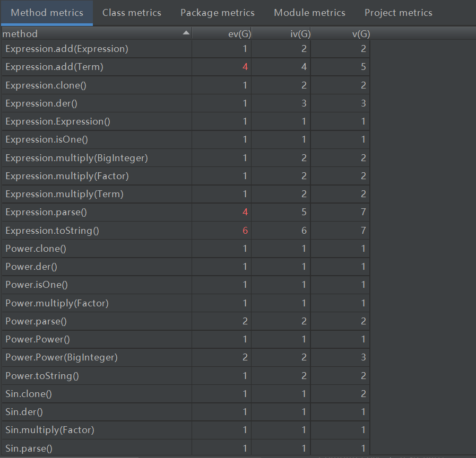Select the Module metrics tab

click(x=309, y=13)
